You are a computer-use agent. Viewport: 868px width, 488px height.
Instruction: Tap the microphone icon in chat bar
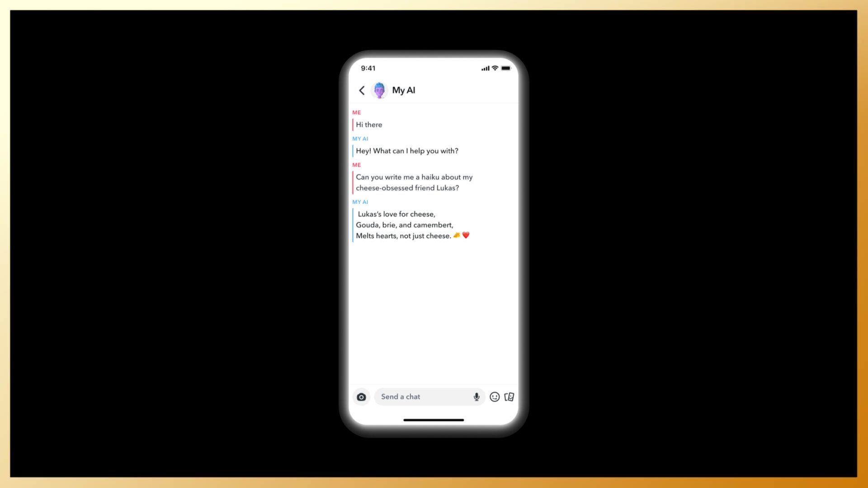tap(476, 396)
